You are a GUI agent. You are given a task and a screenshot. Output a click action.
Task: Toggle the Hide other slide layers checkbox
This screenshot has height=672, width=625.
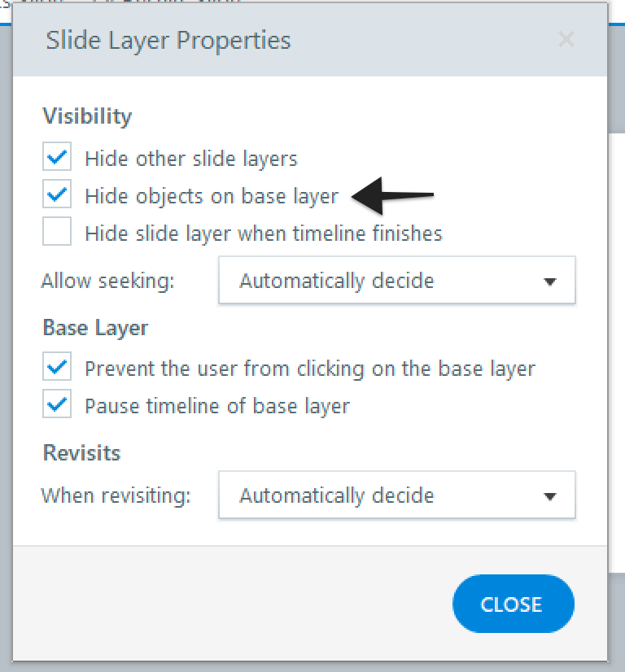[x=57, y=158]
